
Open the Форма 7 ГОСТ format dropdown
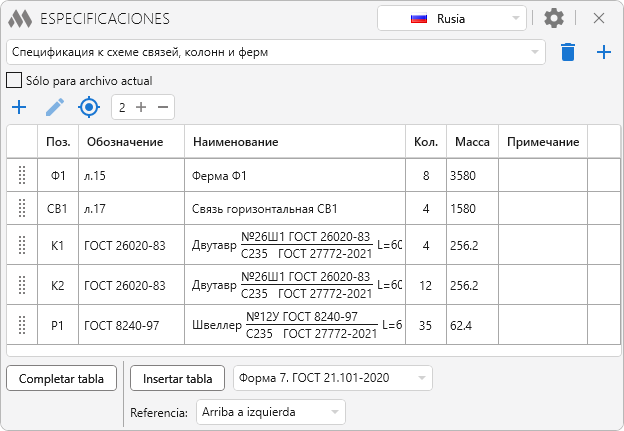pyautogui.click(x=333, y=378)
